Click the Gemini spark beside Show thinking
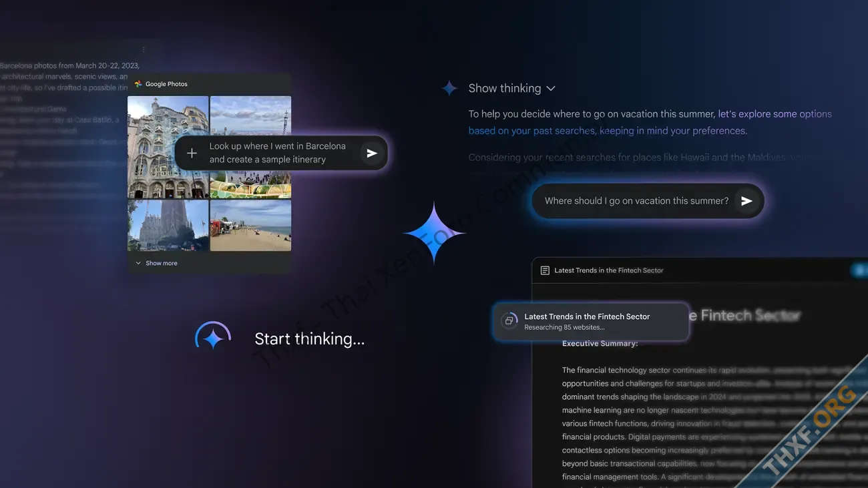This screenshot has width=868, height=488. [x=449, y=88]
